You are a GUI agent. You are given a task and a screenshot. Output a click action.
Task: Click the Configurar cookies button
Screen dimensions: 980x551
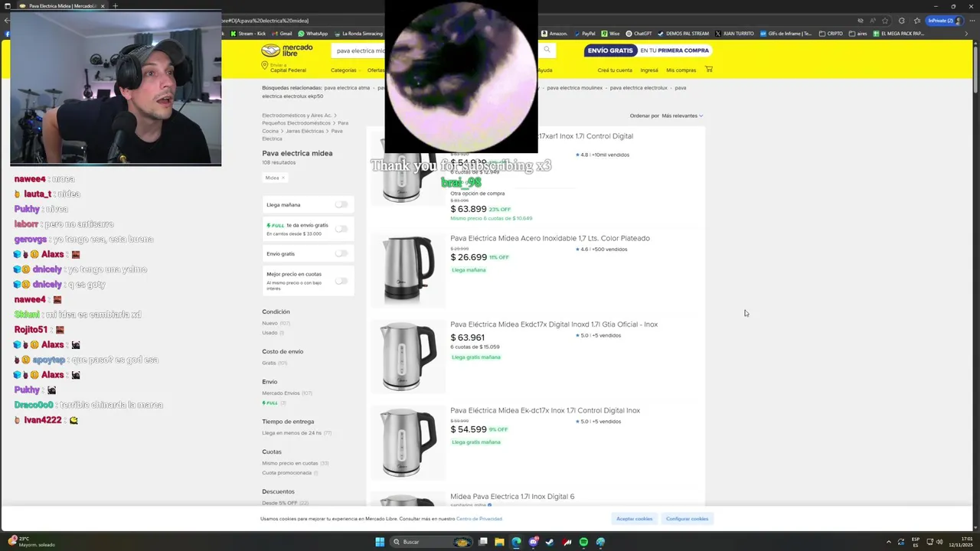687,519
